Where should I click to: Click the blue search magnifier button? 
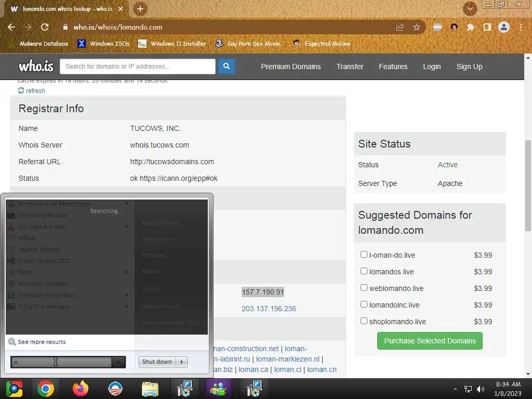coord(227,66)
